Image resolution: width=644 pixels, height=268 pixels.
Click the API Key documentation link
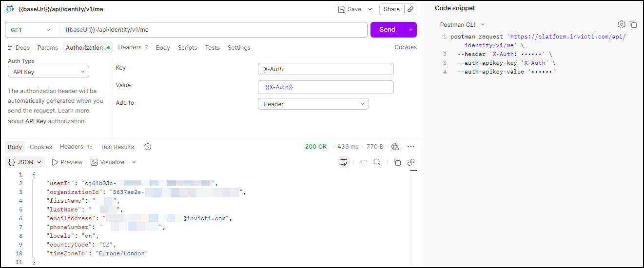click(36, 121)
